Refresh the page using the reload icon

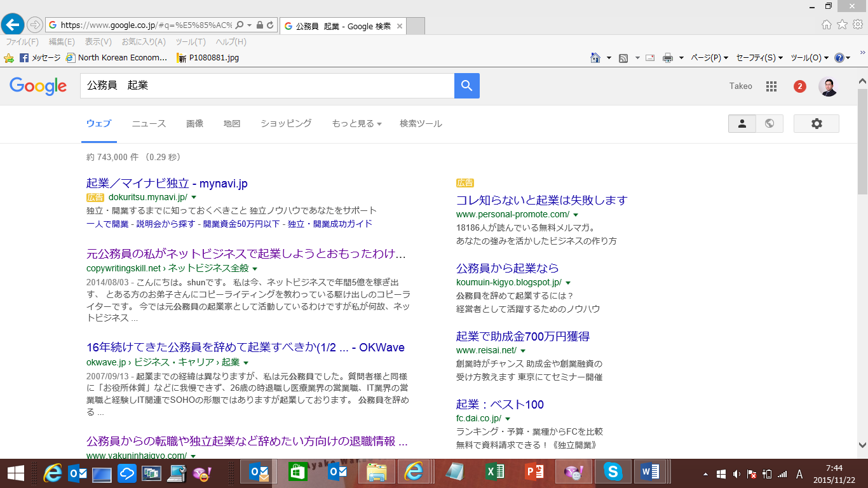click(270, 25)
